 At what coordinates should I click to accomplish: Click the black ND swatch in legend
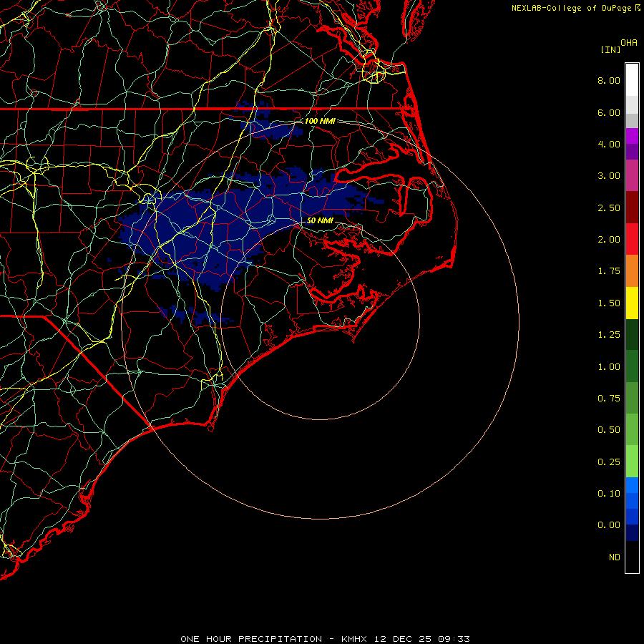pyautogui.click(x=632, y=557)
